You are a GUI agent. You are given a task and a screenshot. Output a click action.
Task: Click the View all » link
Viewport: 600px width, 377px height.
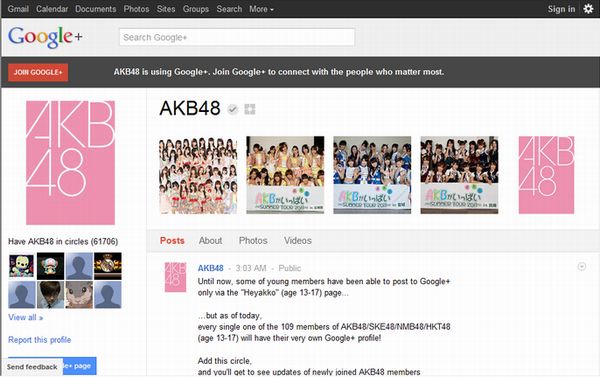26,317
